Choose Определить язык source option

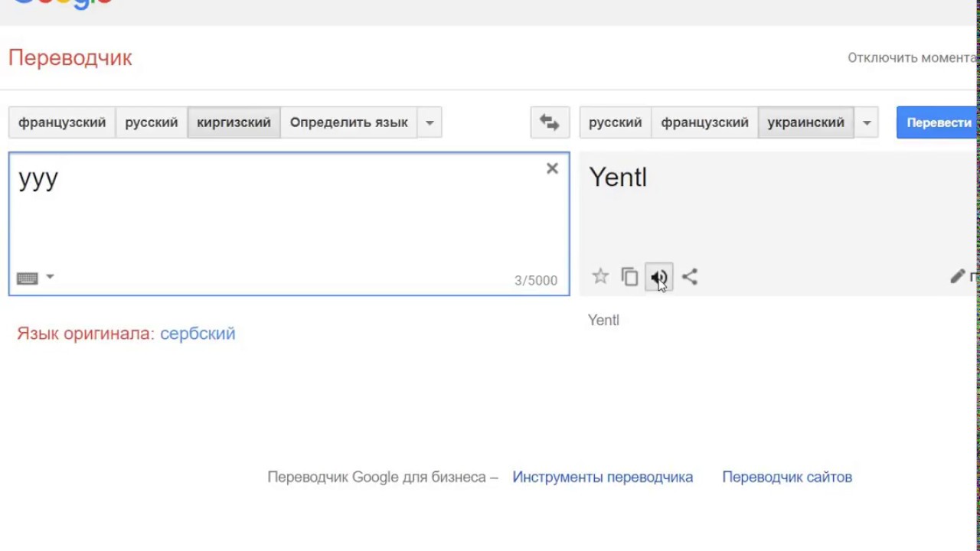[x=348, y=122]
